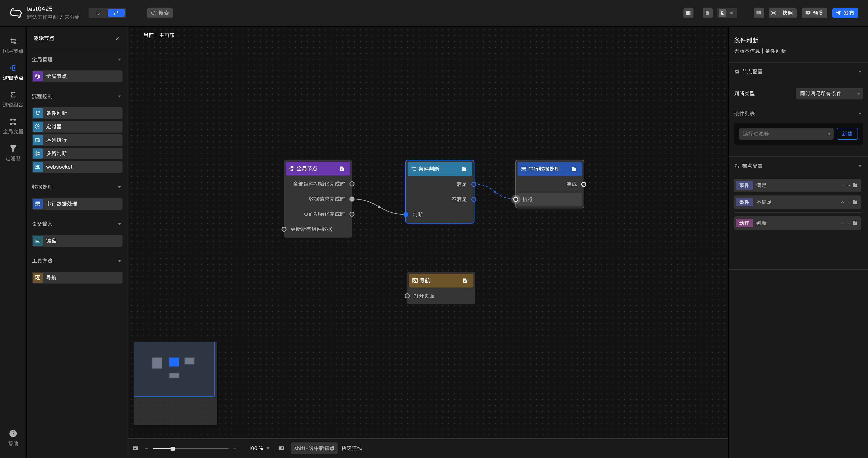Toggle the 快速连线 option
This screenshot has height=458, width=868.
pyautogui.click(x=351, y=448)
